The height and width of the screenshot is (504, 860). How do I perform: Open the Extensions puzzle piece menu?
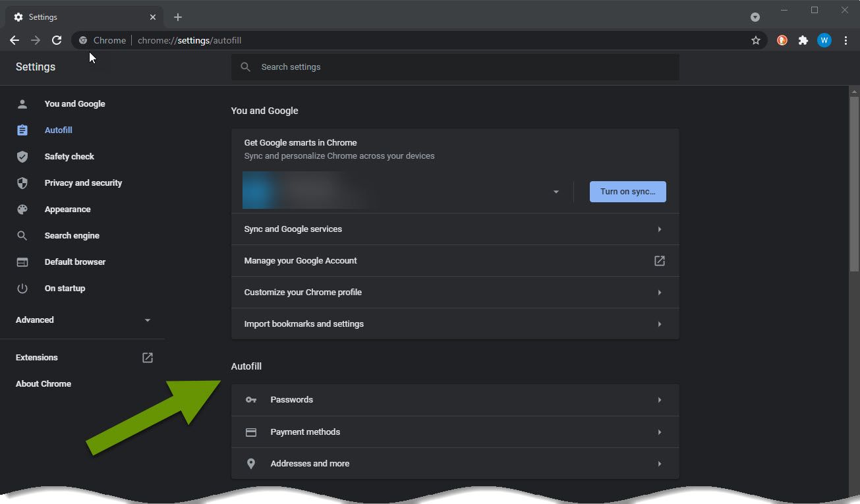click(803, 40)
